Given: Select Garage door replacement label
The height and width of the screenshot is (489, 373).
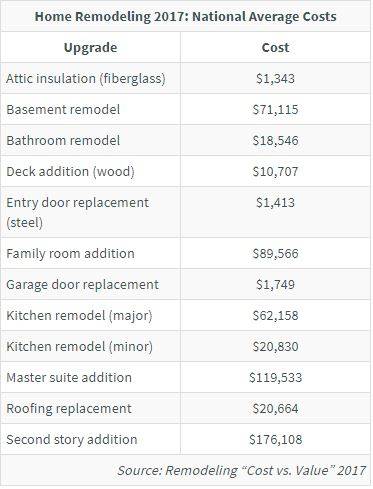Looking at the screenshot, I should [82, 285].
